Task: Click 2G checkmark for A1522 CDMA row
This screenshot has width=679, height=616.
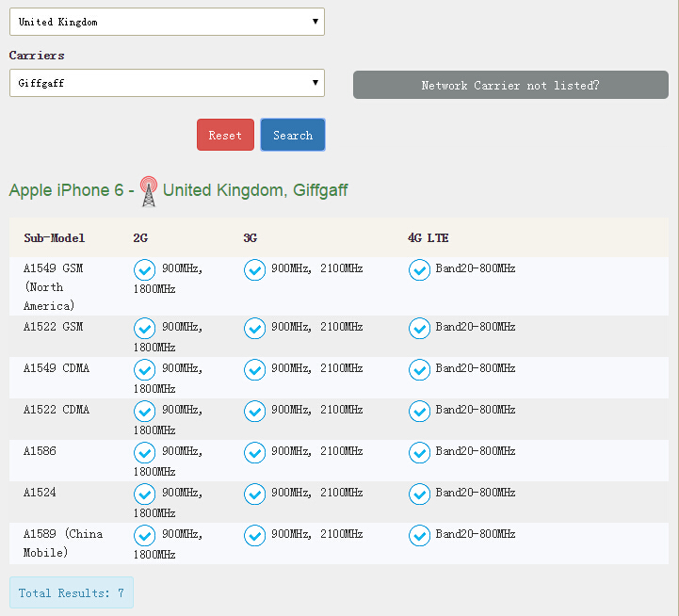Action: (x=145, y=411)
